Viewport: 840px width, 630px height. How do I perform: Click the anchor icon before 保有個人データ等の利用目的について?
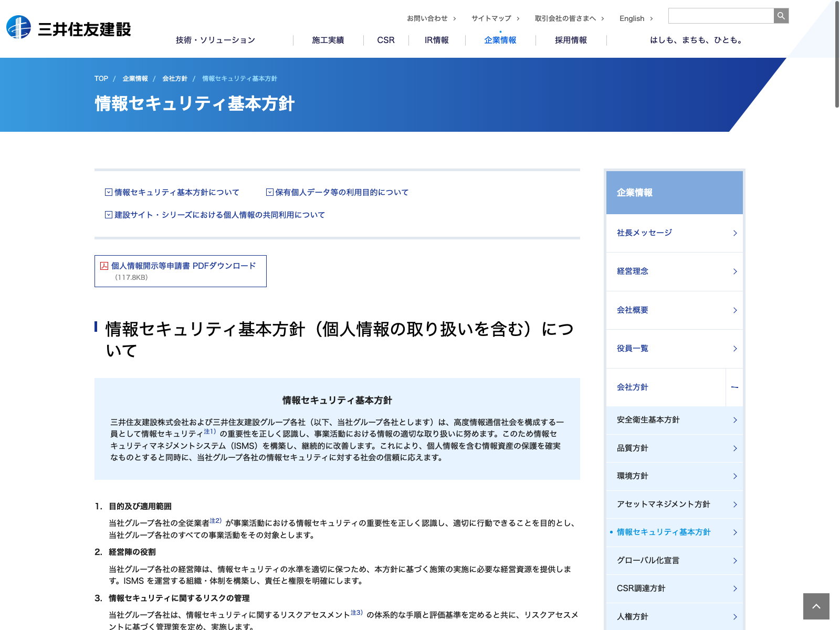[x=270, y=193]
